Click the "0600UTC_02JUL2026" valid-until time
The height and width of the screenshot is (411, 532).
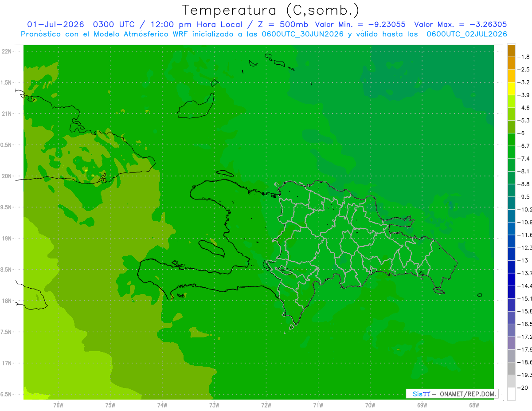[466, 34]
